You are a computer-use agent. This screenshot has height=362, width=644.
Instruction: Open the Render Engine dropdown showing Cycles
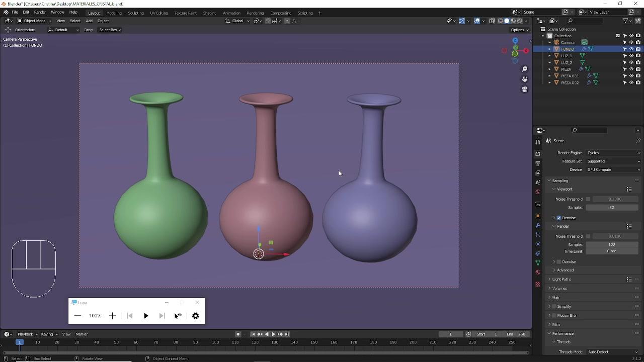point(613,153)
